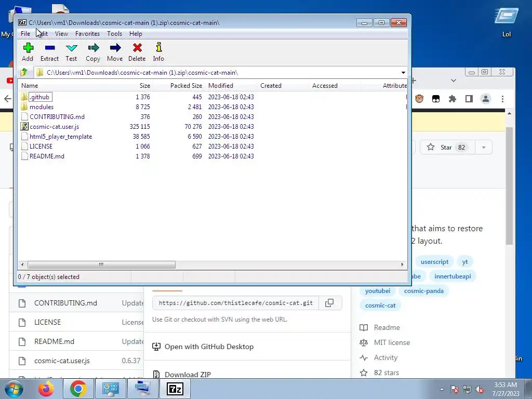Image resolution: width=532 pixels, height=399 pixels.
Task: Open the cosmic-cat topic tag
Action: click(x=380, y=305)
